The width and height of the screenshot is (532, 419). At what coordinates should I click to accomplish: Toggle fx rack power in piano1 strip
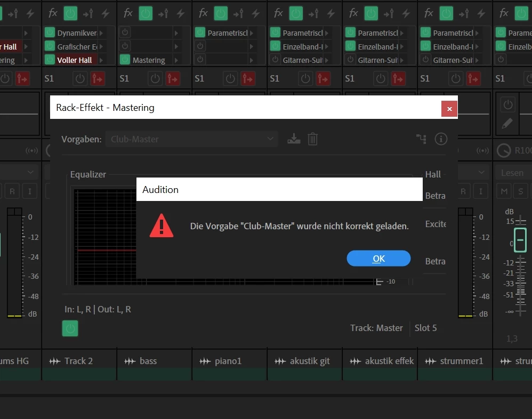[221, 13]
